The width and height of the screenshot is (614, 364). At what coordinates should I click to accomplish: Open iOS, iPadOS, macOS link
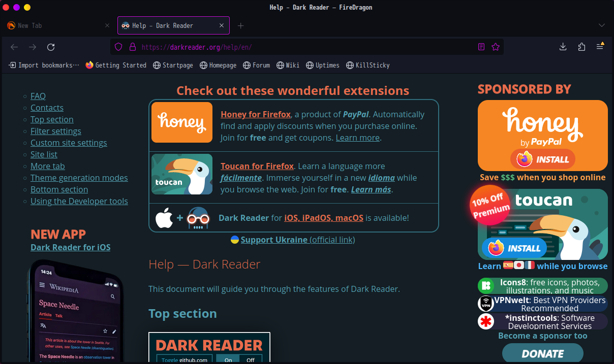click(324, 218)
